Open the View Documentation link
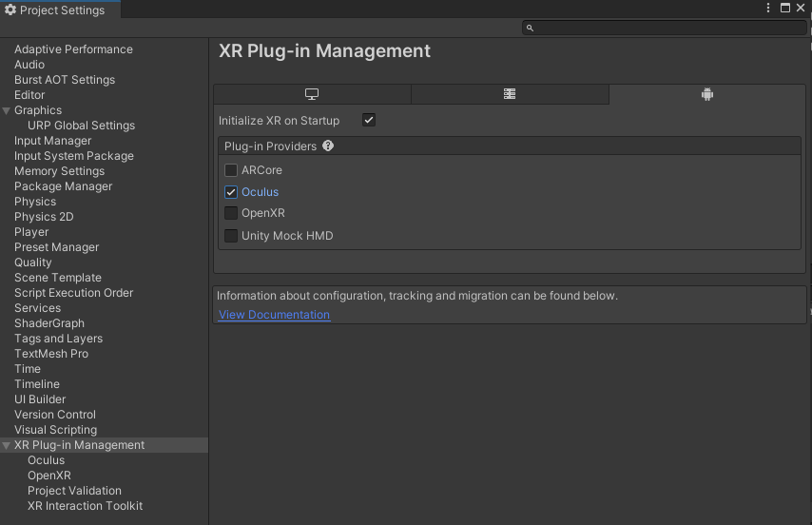Viewport: 812px width, 525px height. tap(274, 315)
